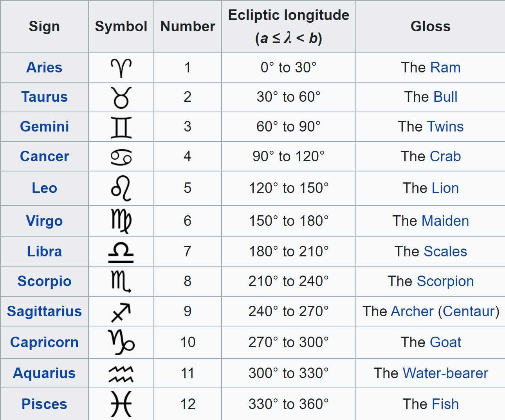This screenshot has width=505, height=420.
Task: Click the Gloss column header
Action: pos(430,27)
